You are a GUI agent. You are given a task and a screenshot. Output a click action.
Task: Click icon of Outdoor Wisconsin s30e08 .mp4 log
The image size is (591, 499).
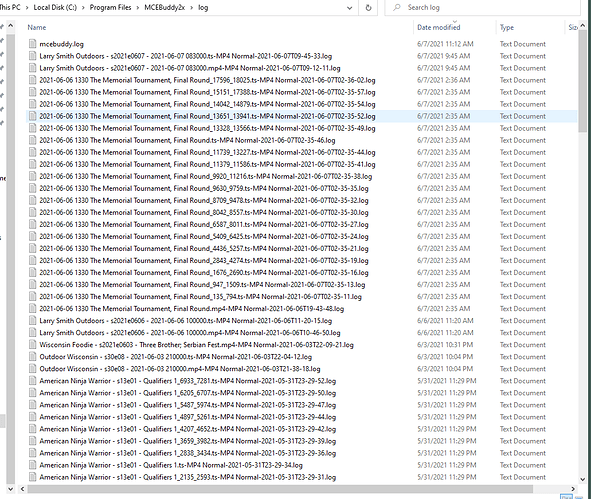click(33, 369)
